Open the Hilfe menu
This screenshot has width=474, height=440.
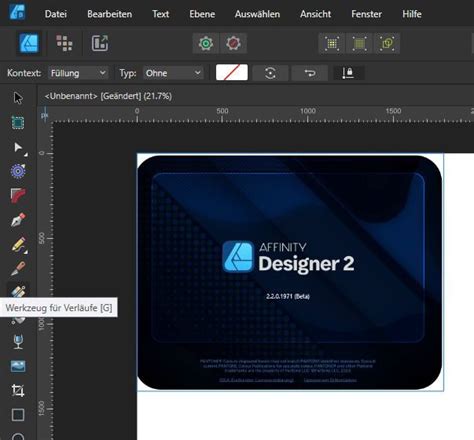pyautogui.click(x=412, y=14)
